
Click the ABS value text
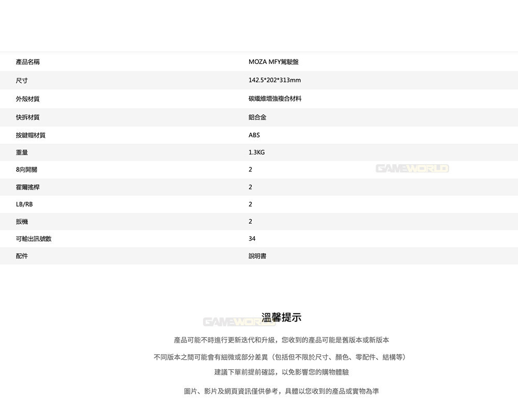pyautogui.click(x=254, y=135)
